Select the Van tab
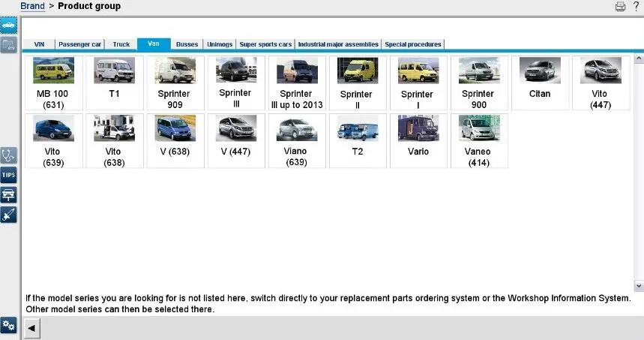This screenshot has height=340, width=644. click(154, 44)
